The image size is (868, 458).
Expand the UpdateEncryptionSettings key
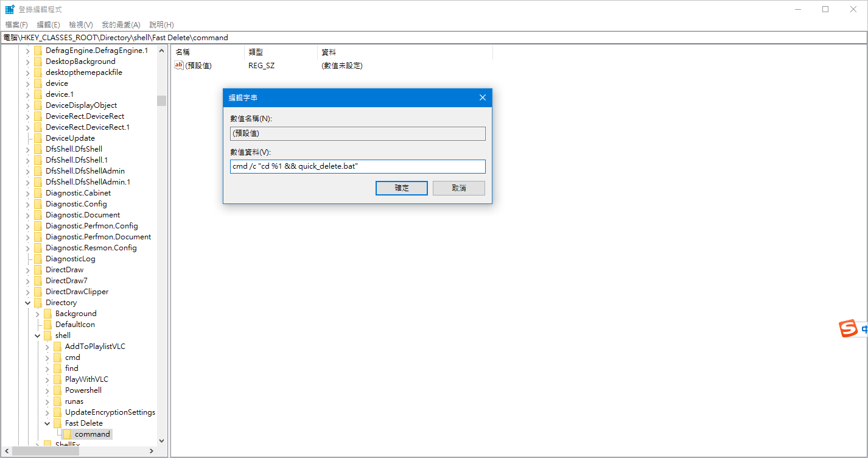pyautogui.click(x=47, y=412)
